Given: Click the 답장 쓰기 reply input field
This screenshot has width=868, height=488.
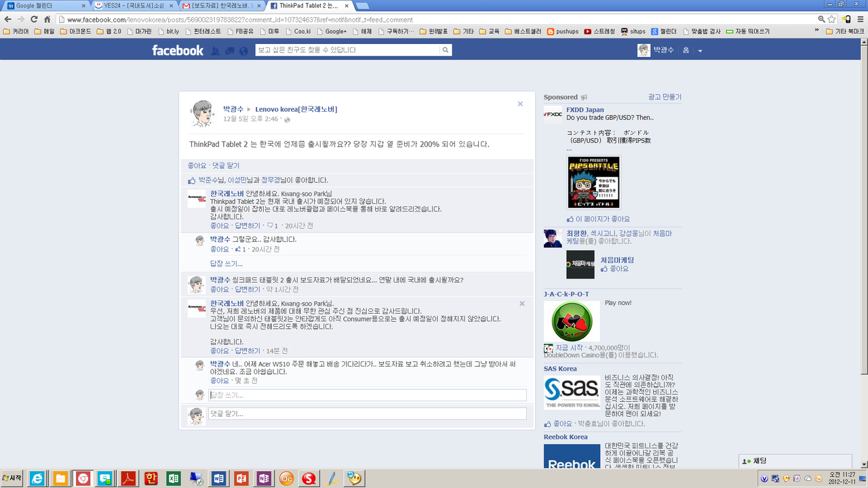Looking at the screenshot, I should (x=368, y=395).
